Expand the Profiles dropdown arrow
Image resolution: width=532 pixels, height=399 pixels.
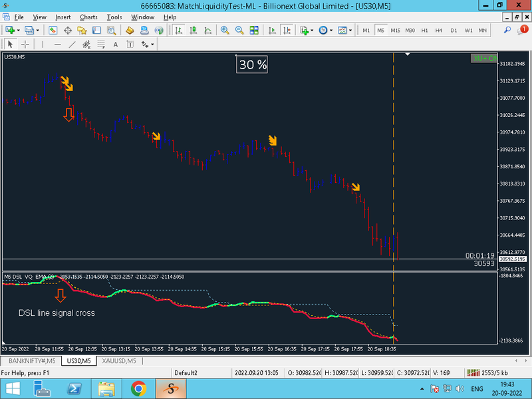38,30
